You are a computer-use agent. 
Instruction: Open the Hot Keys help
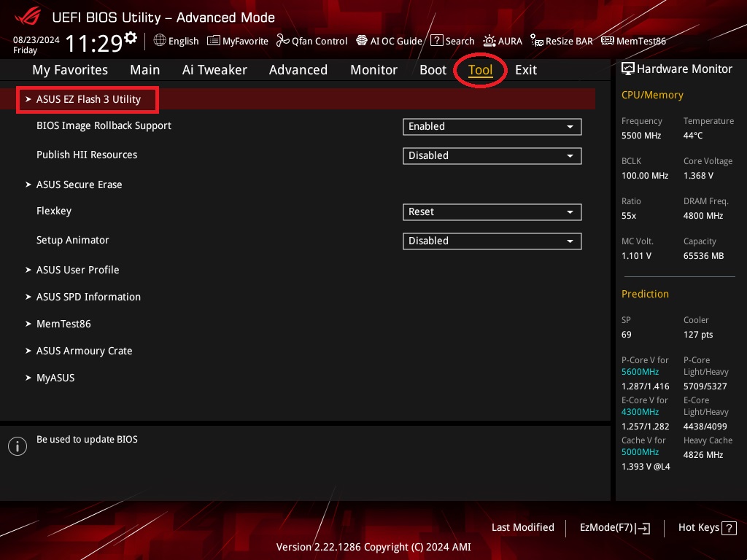(698, 527)
